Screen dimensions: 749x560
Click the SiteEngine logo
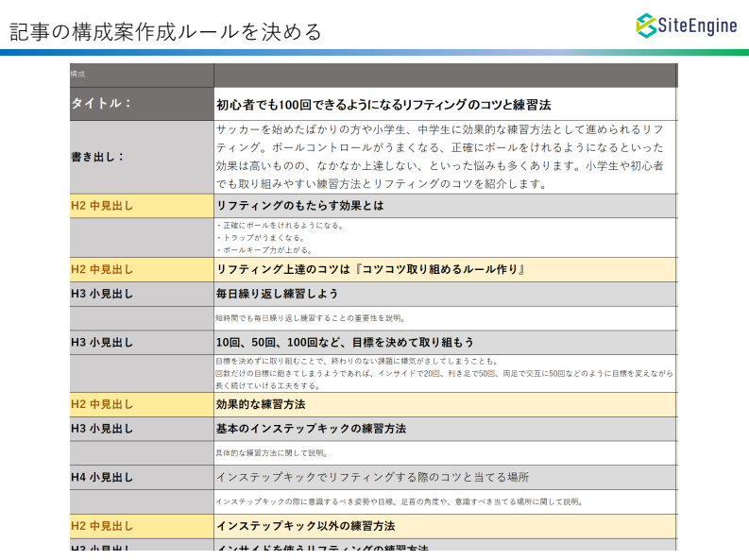point(687,25)
